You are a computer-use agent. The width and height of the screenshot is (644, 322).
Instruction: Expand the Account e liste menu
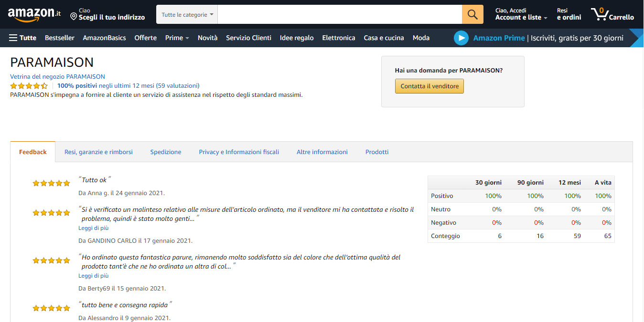(x=521, y=14)
